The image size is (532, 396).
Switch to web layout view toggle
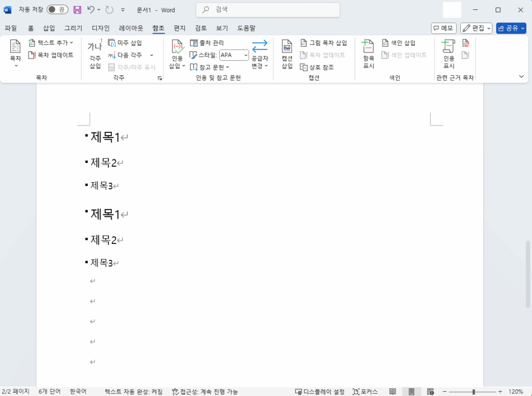click(430, 391)
